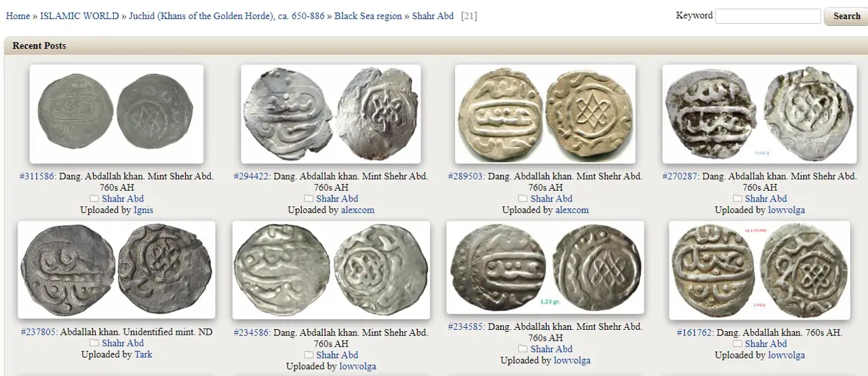View uploader Tark profile
868x376 pixels.
pos(143,354)
